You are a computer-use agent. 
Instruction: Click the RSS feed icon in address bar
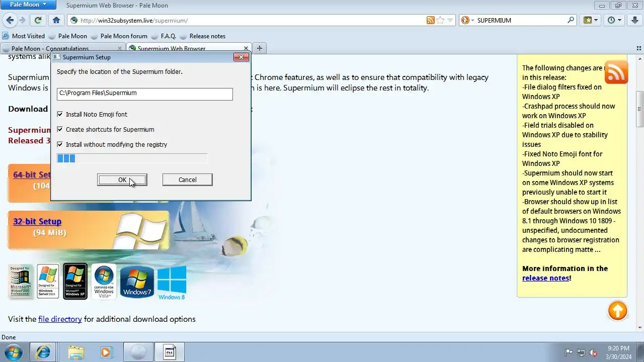[x=431, y=20]
